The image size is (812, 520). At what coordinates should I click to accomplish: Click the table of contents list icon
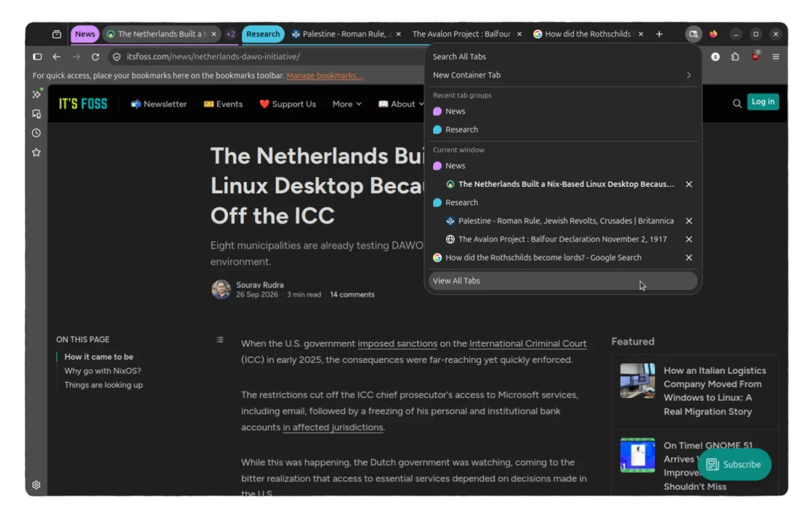pyautogui.click(x=220, y=339)
